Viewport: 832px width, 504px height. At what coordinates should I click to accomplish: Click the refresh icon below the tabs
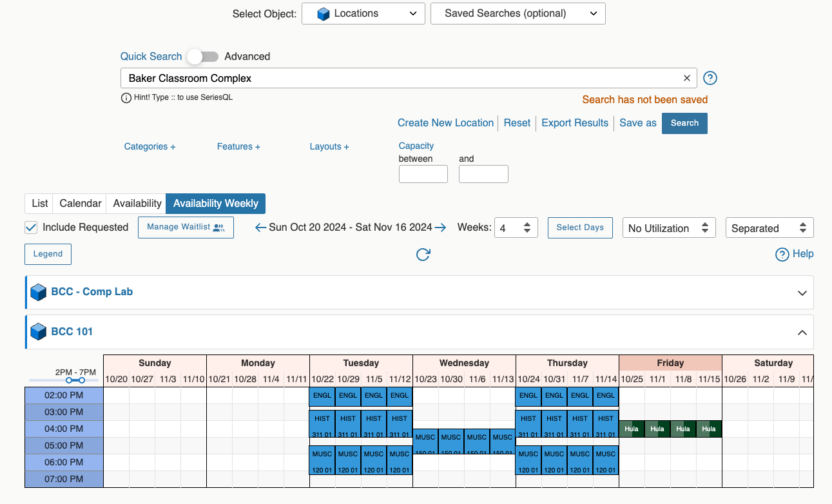[423, 255]
